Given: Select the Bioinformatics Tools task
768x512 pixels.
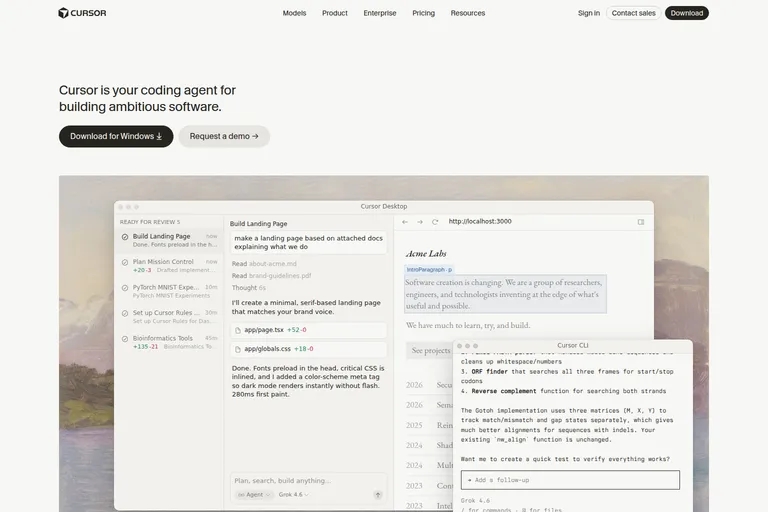Looking at the screenshot, I should coord(169,342).
